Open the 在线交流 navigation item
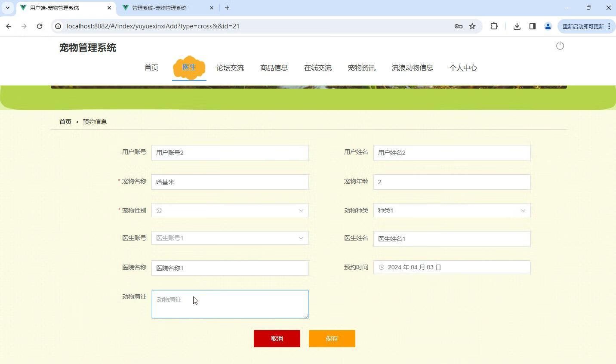Image resolution: width=616 pixels, height=364 pixels. point(318,68)
